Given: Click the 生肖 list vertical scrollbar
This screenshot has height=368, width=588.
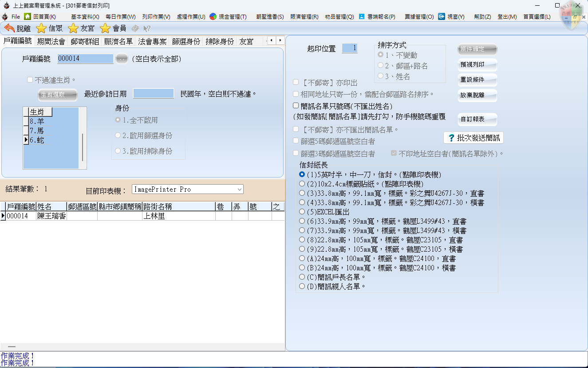Looking at the screenshot, I should click(x=83, y=147).
